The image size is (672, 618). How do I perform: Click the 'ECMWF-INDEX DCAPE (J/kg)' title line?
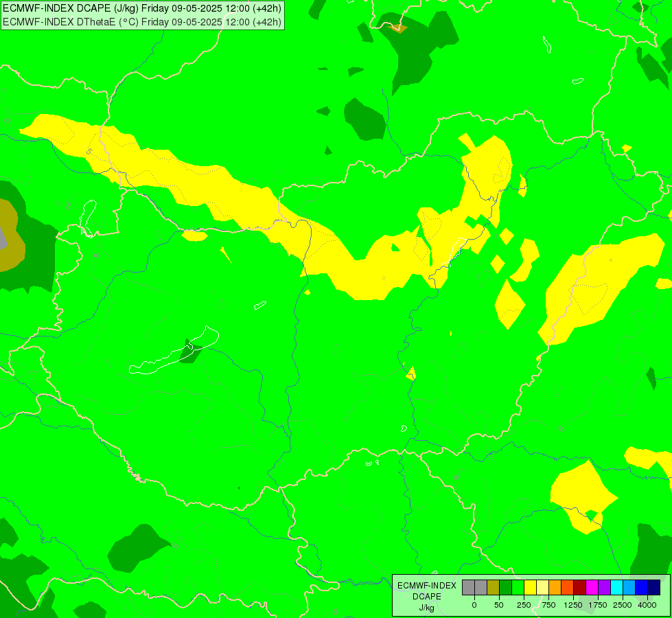point(142,8)
